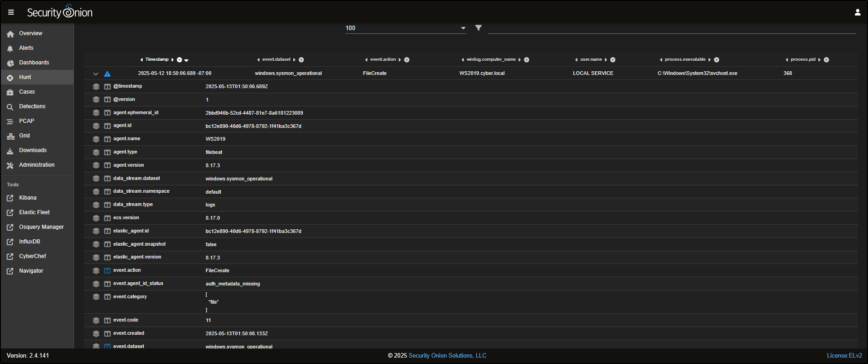Click the Timestamp sort descending arrow
The image size is (868, 364).
point(187,60)
